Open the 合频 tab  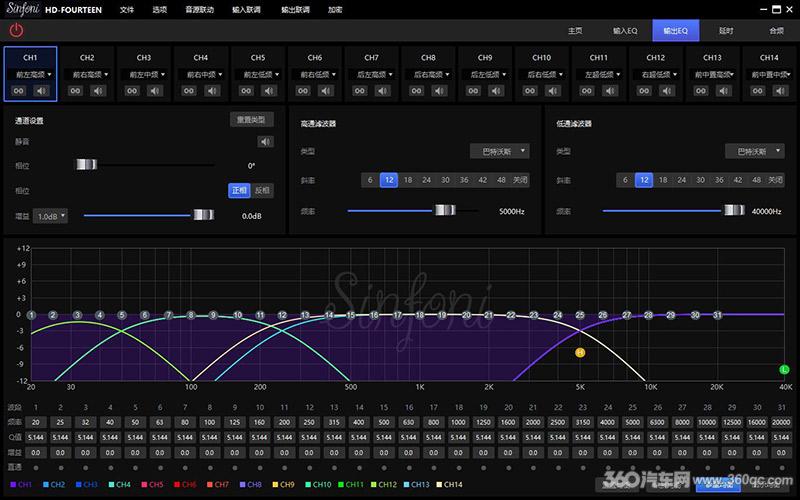point(777,31)
